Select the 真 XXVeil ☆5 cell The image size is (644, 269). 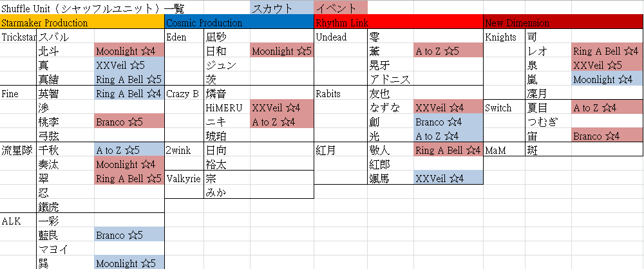pos(129,65)
